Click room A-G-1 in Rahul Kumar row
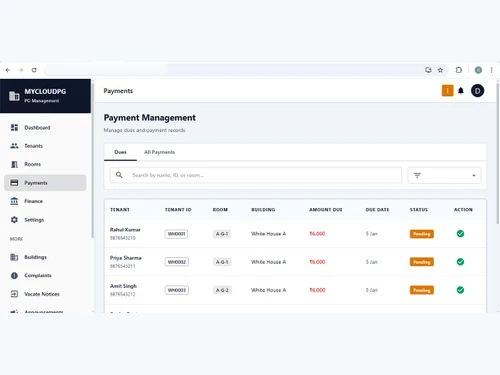Image resolution: width=500 pixels, height=375 pixels. click(222, 234)
